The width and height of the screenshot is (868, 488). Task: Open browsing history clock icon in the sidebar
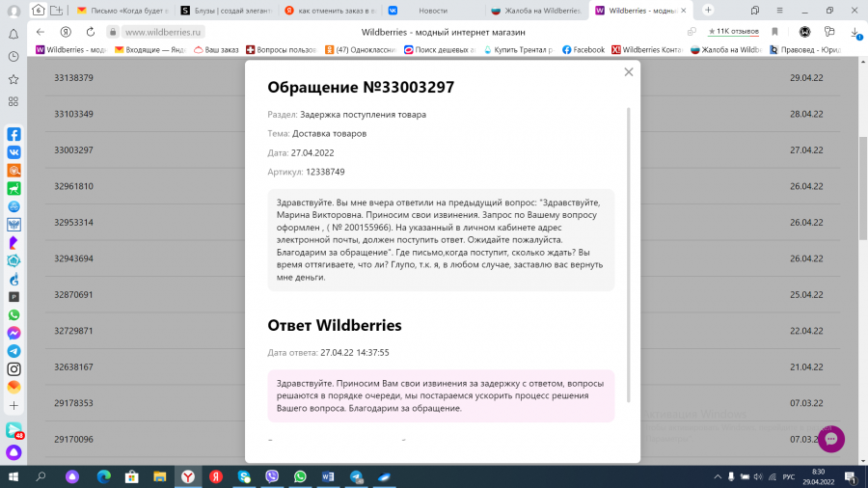[14, 57]
